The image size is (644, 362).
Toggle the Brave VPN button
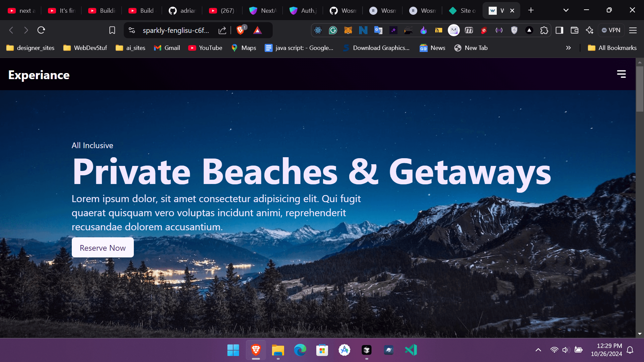click(x=611, y=30)
